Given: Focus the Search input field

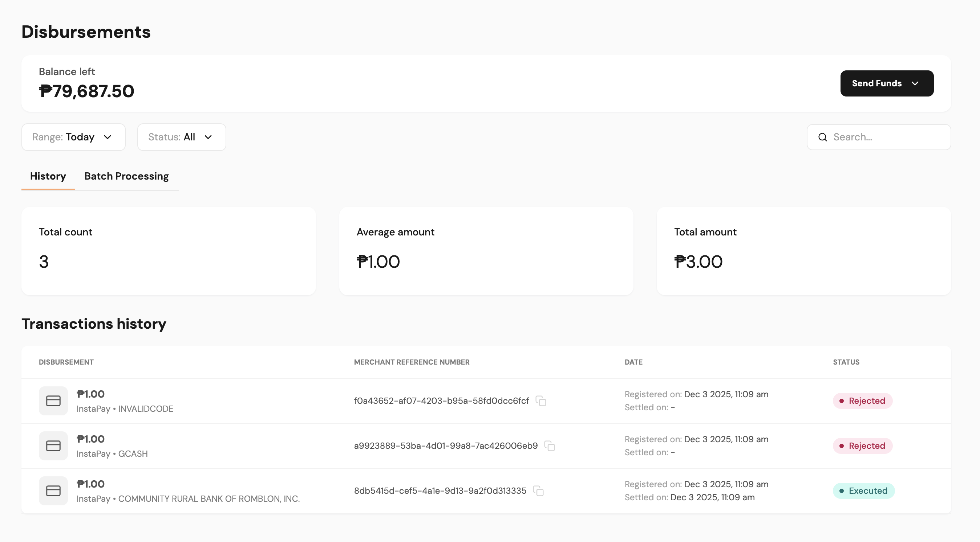Looking at the screenshot, I should click(886, 137).
